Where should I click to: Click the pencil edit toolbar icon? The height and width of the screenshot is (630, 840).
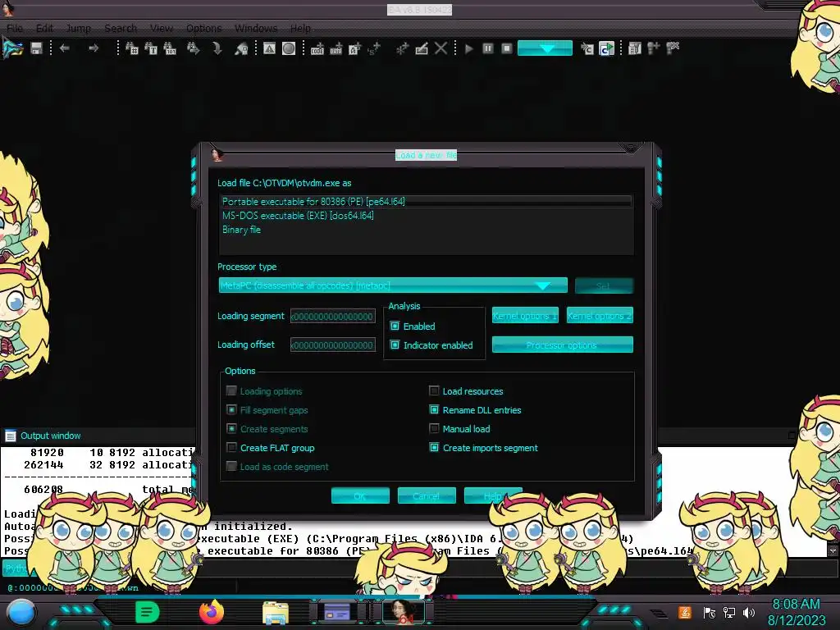[422, 48]
